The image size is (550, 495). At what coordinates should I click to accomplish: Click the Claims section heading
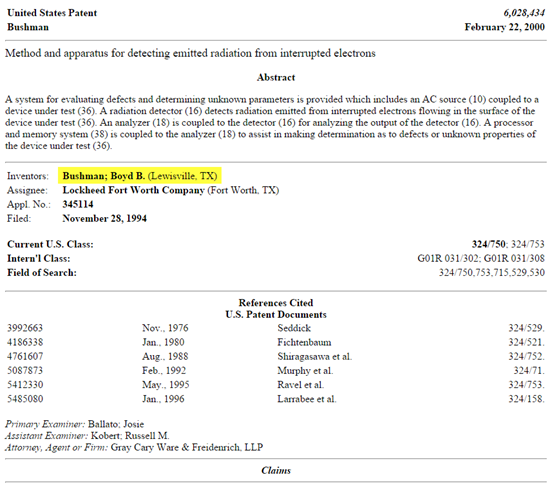[276, 470]
